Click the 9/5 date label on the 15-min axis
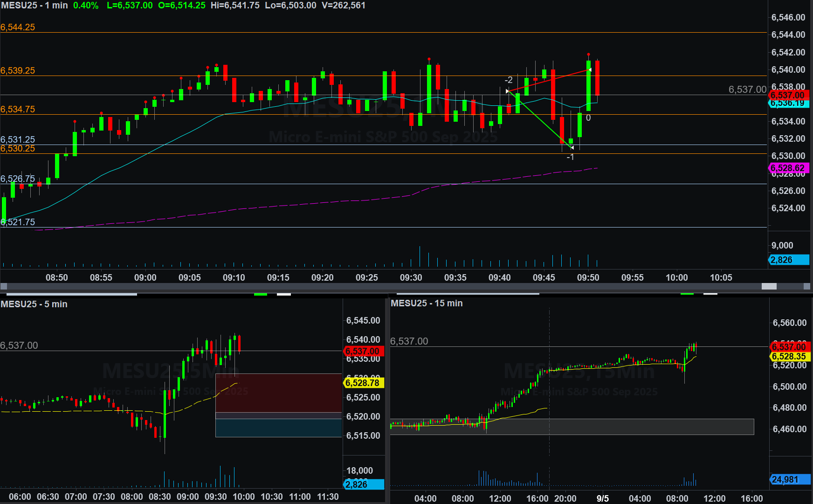 pyautogui.click(x=602, y=498)
